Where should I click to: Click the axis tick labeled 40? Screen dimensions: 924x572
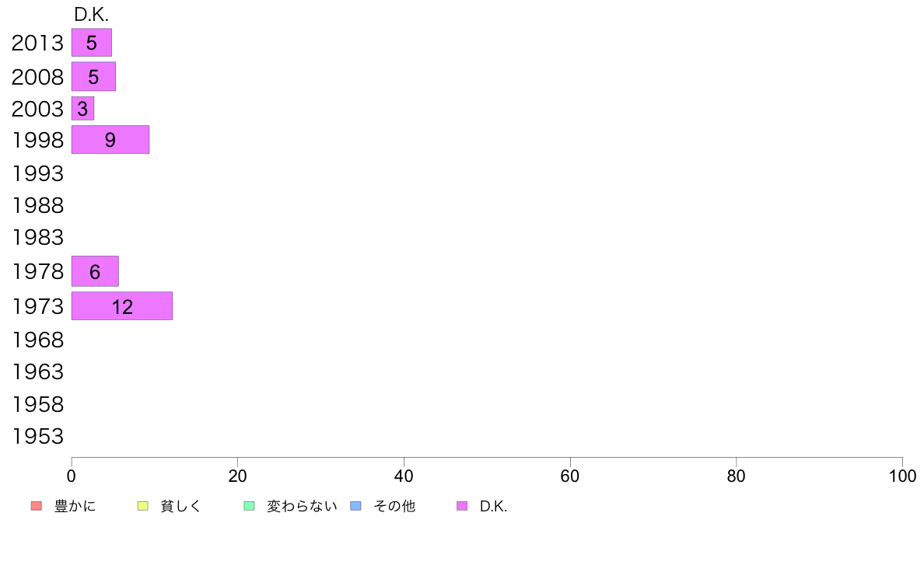(x=404, y=476)
